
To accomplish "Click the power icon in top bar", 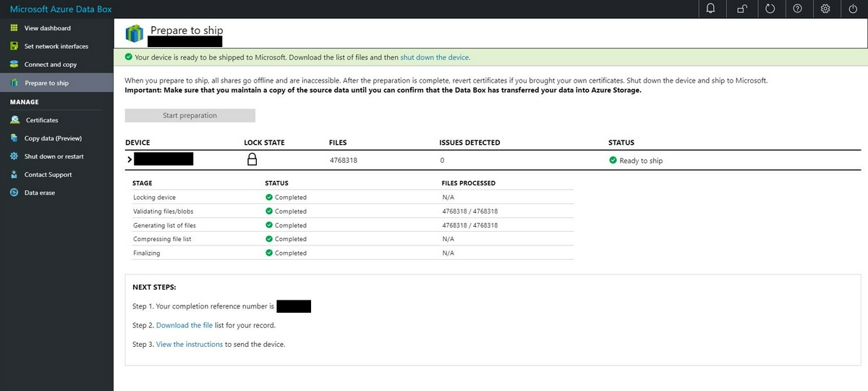I will 854,9.
